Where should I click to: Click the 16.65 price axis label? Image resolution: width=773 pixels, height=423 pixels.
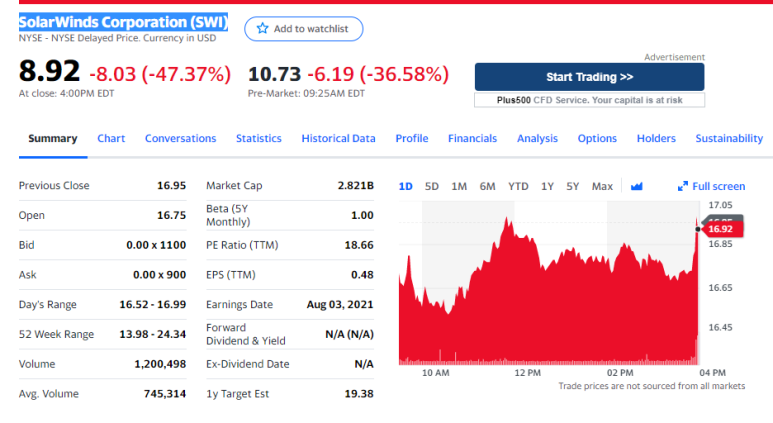[x=720, y=287]
